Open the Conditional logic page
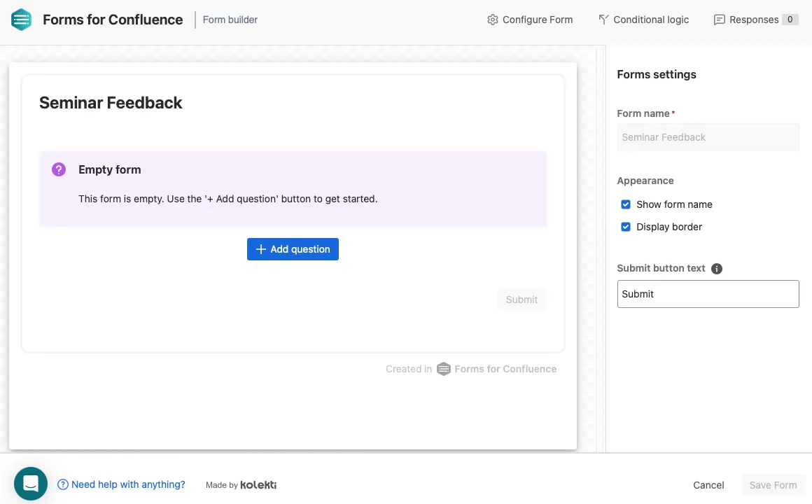This screenshot has width=812, height=504. 644,20
